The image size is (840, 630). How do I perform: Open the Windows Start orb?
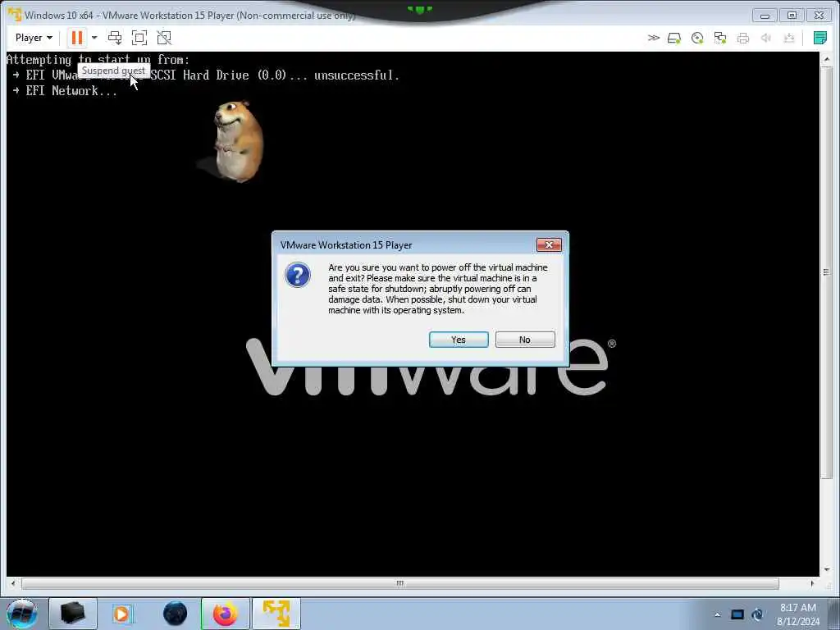tap(21, 614)
